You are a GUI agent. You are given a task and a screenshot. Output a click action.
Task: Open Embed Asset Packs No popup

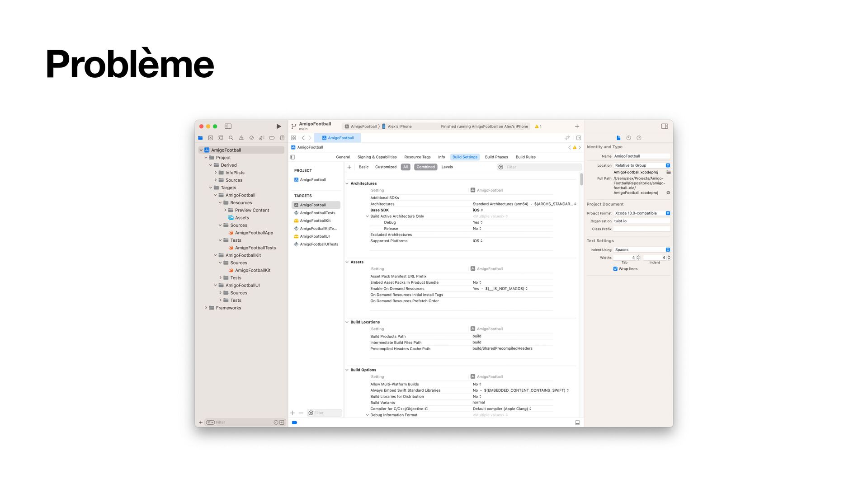click(477, 283)
